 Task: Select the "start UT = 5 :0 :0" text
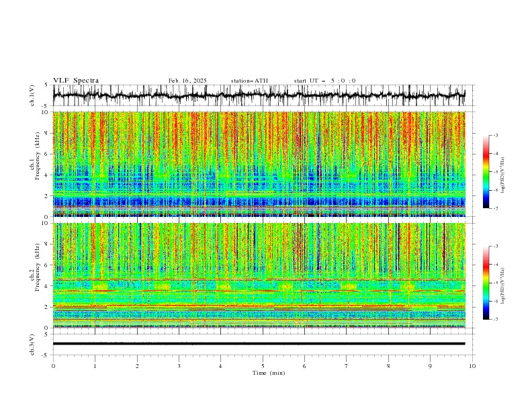click(324, 81)
